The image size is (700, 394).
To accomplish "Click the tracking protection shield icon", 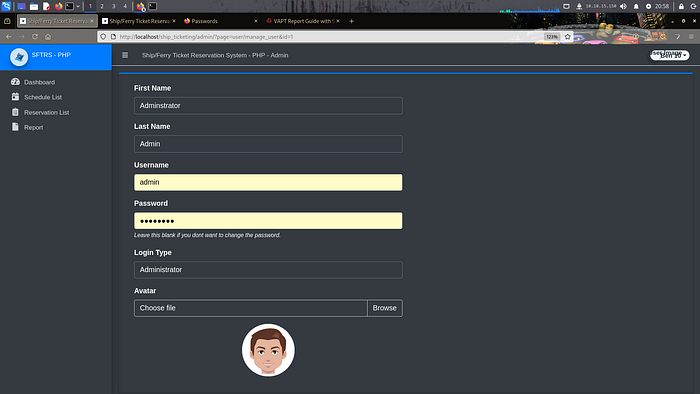I will [x=103, y=37].
